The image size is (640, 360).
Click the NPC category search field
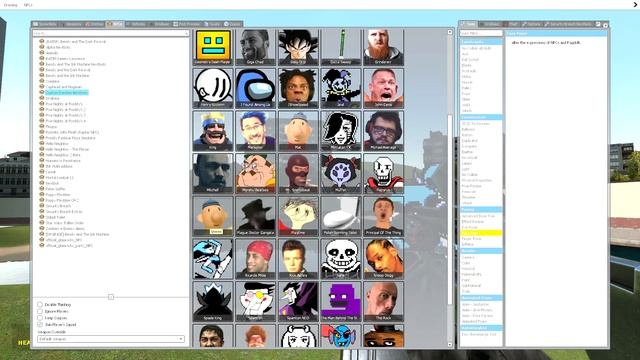pos(111,33)
